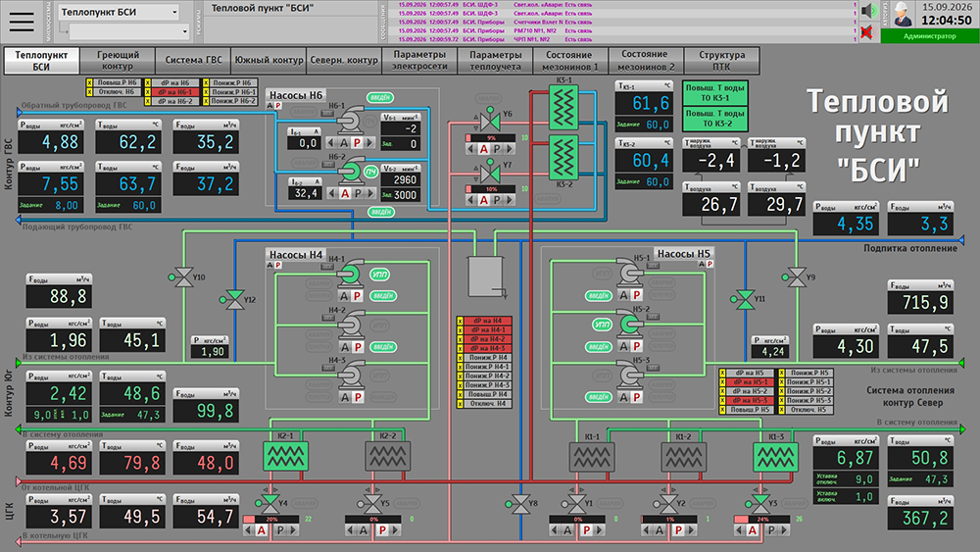Set valve Y6 to P (manual) mode

tap(497, 149)
